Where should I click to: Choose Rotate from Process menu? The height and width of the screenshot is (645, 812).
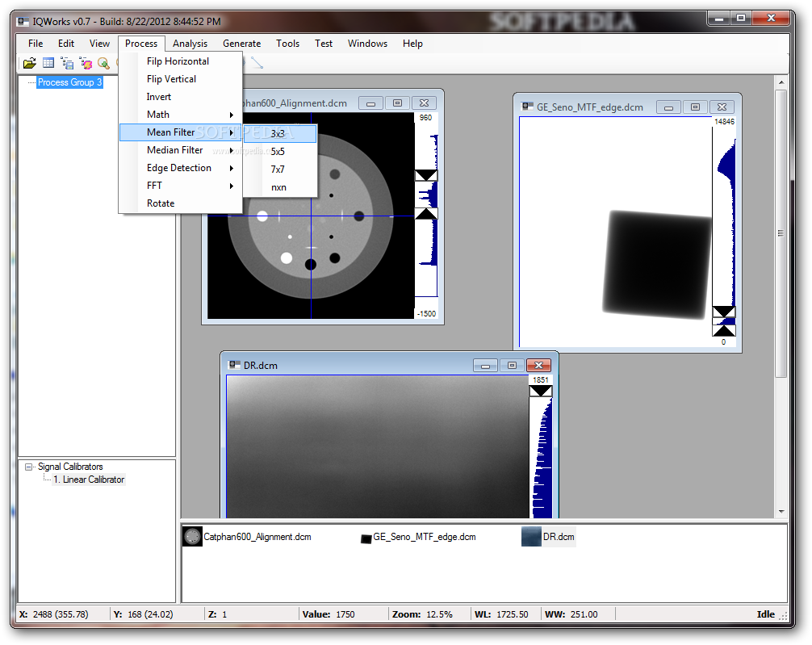[x=180, y=203]
